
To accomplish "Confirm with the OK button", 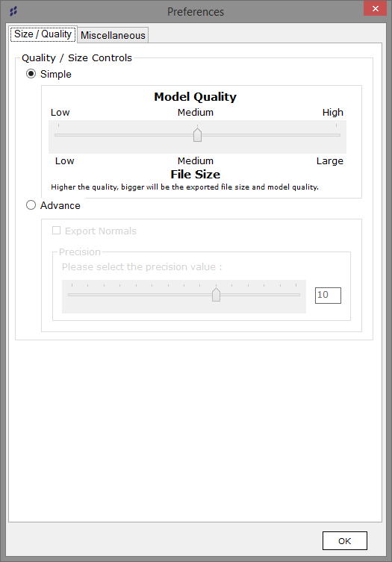I will (345, 540).
